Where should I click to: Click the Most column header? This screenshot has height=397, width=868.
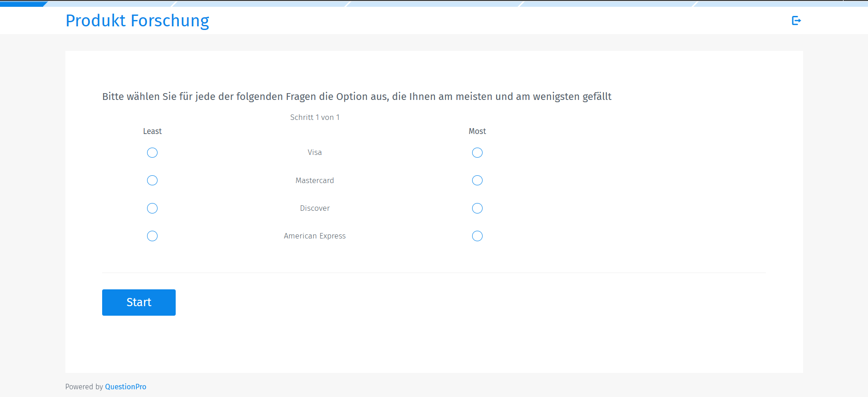pos(477,131)
